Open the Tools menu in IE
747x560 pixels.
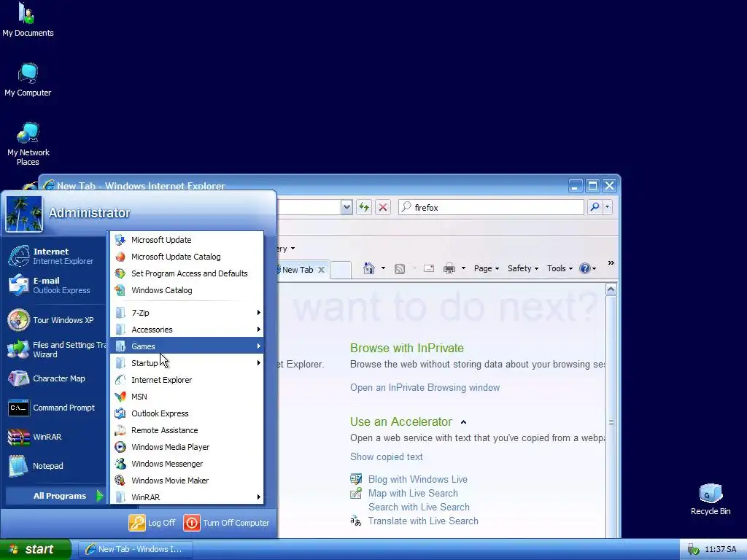click(560, 268)
